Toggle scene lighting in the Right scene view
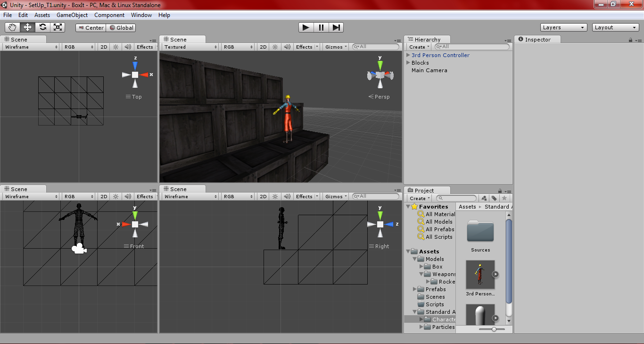The height and width of the screenshot is (344, 644). coord(275,196)
